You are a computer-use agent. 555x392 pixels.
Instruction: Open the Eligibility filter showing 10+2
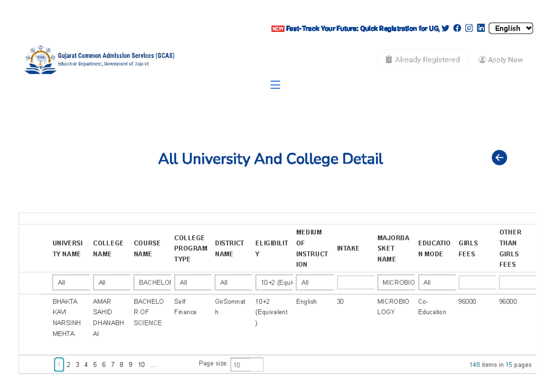(274, 282)
